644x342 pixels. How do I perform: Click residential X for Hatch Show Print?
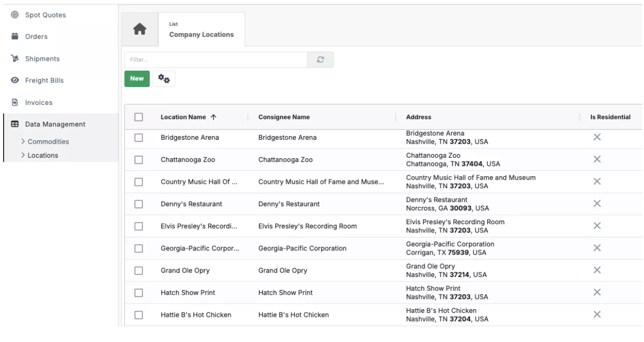[596, 292]
